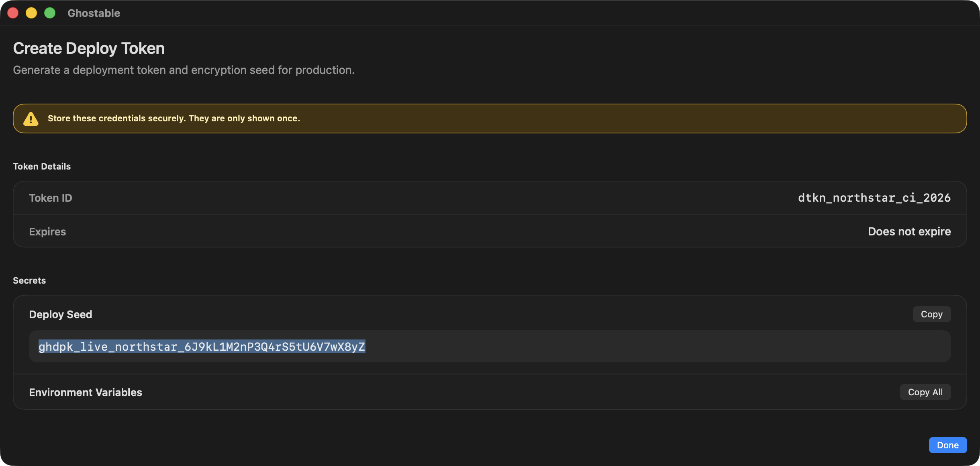Click the credentials warning banner message
This screenshot has width=980, height=466.
coord(174,118)
